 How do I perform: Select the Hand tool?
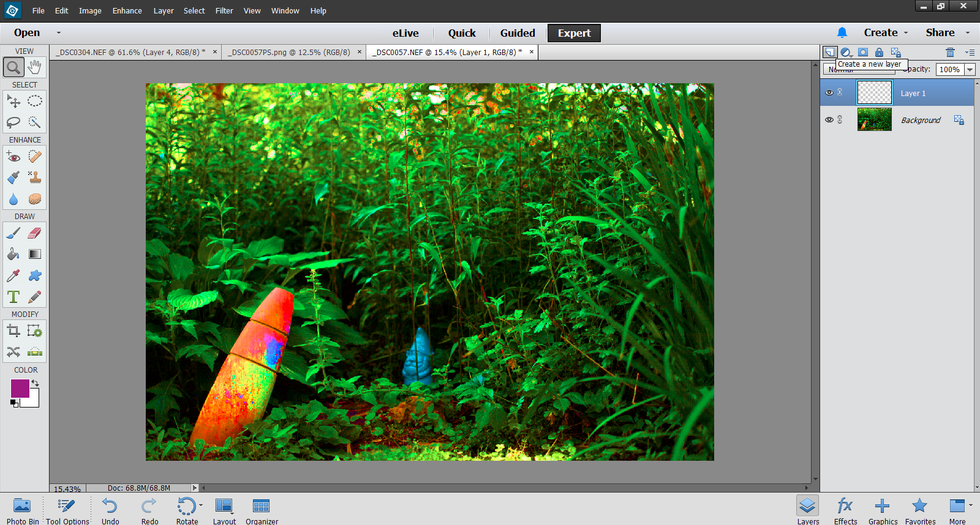35,67
